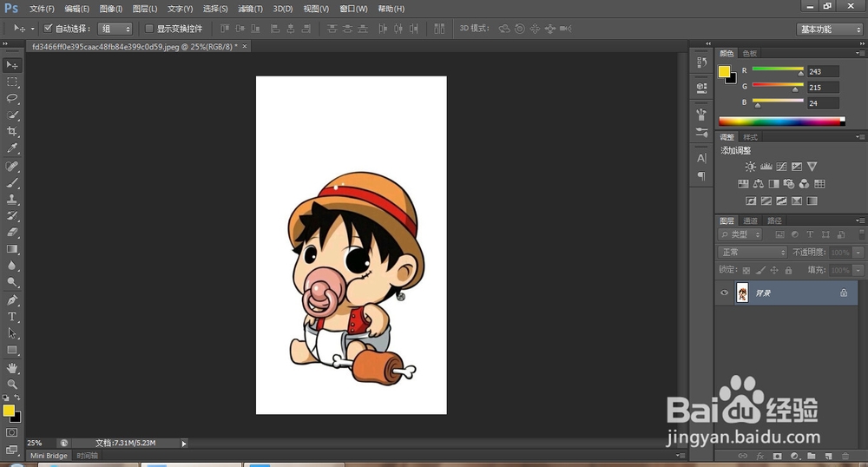The image size is (868, 467).
Task: Swap foreground and background colors
Action: (17, 398)
